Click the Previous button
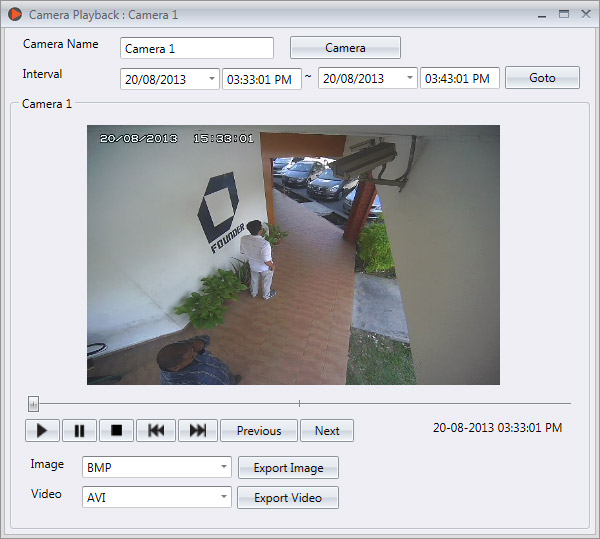This screenshot has height=539, width=600. [259, 431]
